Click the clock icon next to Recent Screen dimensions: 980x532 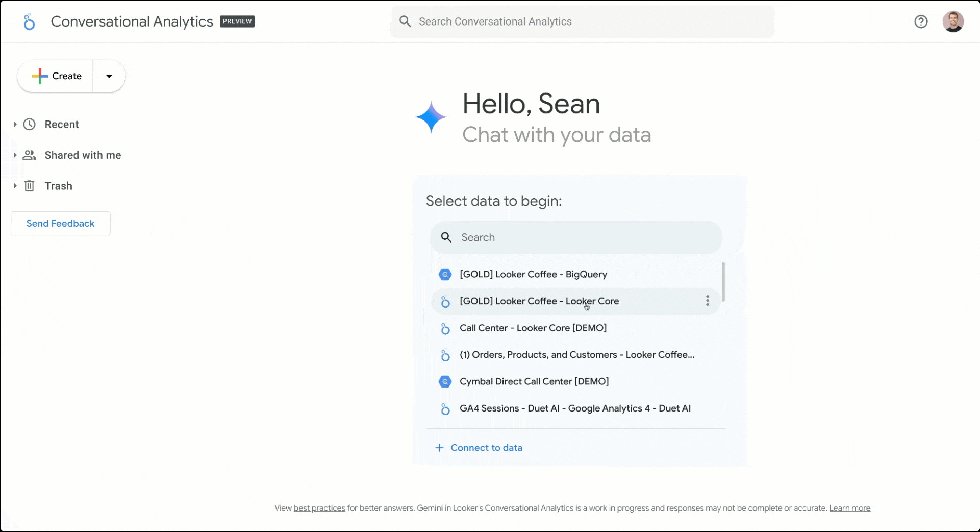[x=29, y=124]
